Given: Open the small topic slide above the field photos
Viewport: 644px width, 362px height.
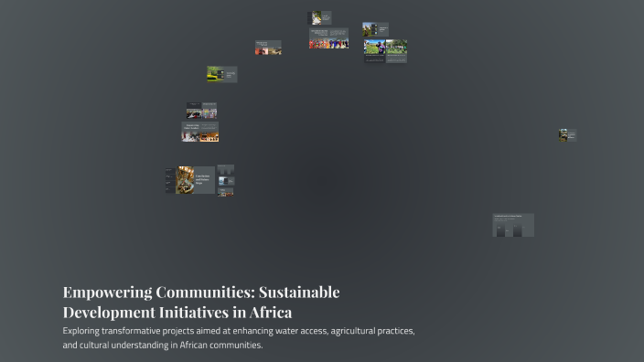Looking at the screenshot, I should click(375, 29).
